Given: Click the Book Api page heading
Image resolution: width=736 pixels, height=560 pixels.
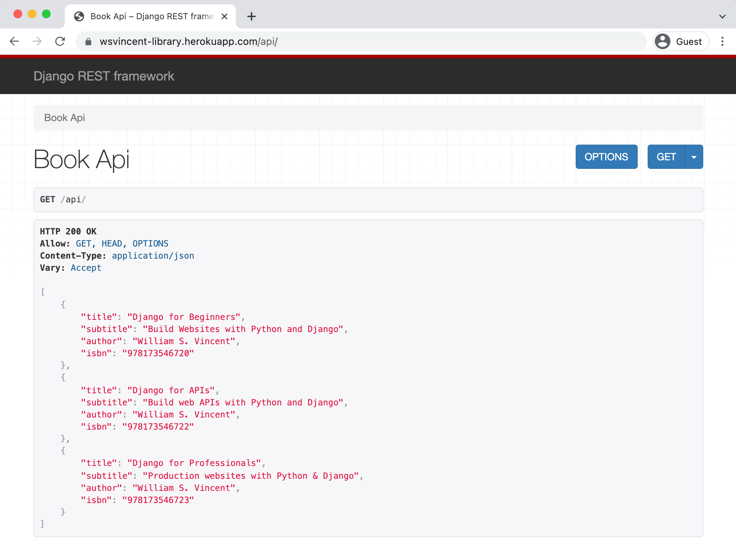Looking at the screenshot, I should pyautogui.click(x=81, y=159).
